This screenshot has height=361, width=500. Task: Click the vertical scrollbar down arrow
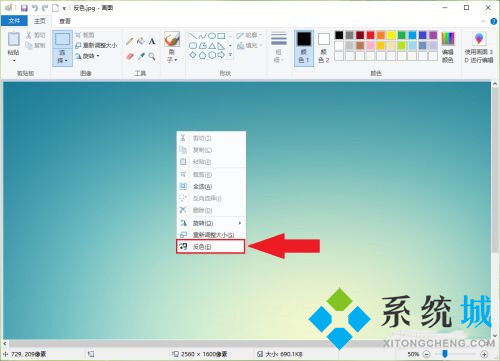click(495, 336)
